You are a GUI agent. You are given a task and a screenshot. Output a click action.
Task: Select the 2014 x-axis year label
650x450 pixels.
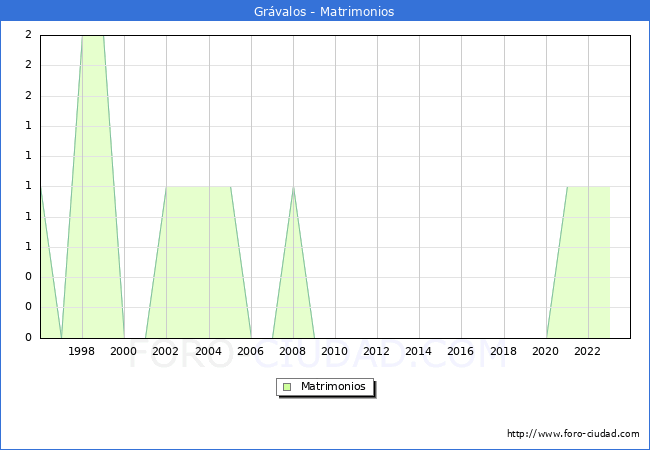(x=418, y=351)
